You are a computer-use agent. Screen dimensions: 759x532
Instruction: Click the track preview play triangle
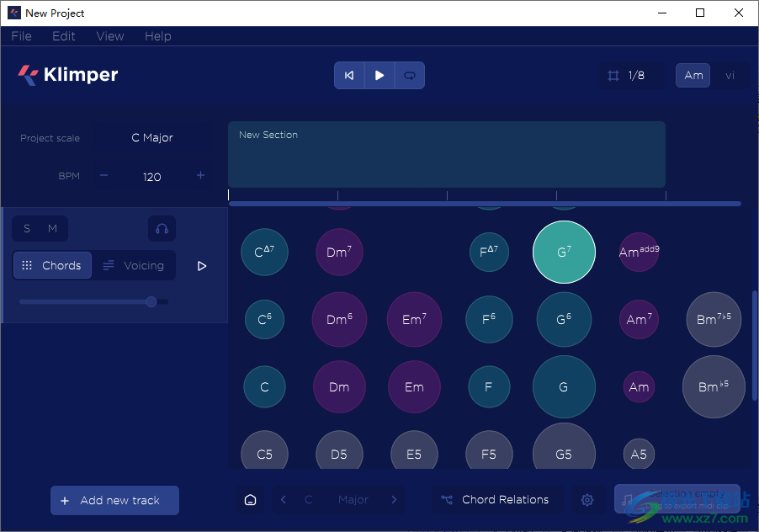coord(202,266)
